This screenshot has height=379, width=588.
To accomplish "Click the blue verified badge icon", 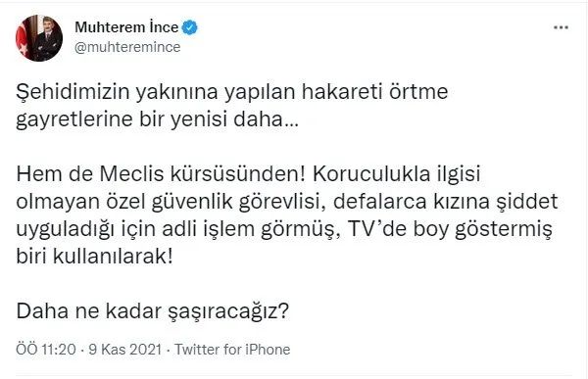I will (x=190, y=27).
